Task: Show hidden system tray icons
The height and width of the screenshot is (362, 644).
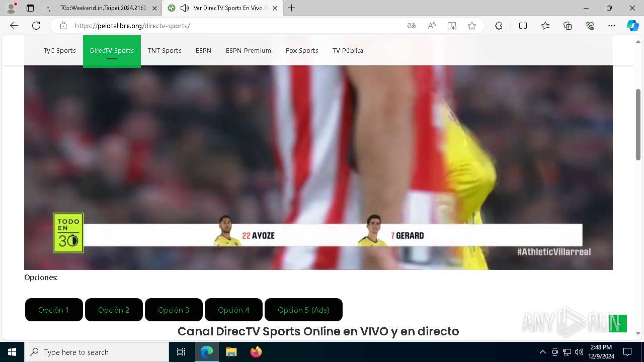Action: pyautogui.click(x=542, y=352)
